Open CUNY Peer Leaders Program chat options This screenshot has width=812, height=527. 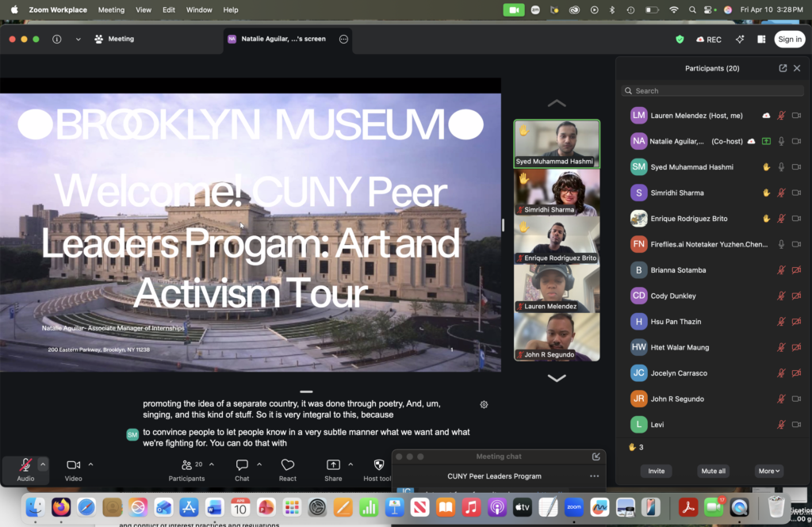point(594,476)
